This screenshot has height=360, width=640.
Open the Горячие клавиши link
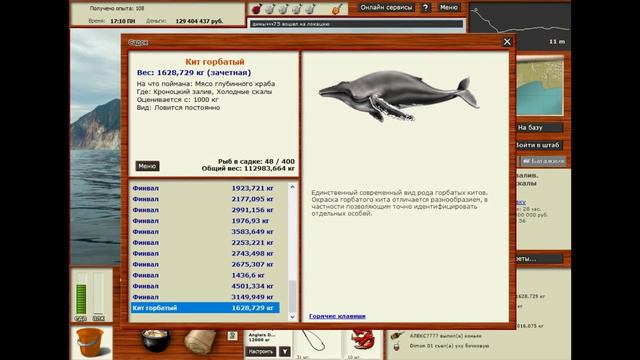click(337, 316)
